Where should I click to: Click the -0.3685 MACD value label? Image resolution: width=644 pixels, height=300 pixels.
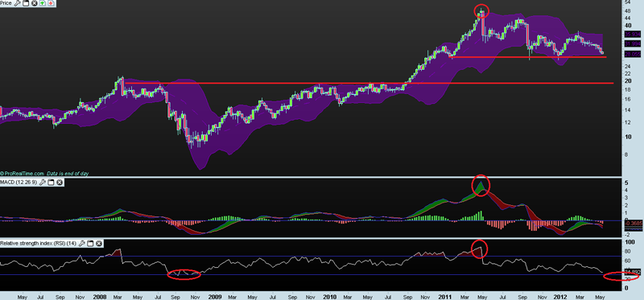tap(633, 223)
